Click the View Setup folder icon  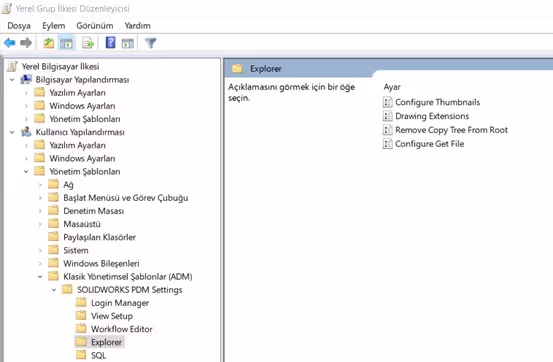click(81, 315)
